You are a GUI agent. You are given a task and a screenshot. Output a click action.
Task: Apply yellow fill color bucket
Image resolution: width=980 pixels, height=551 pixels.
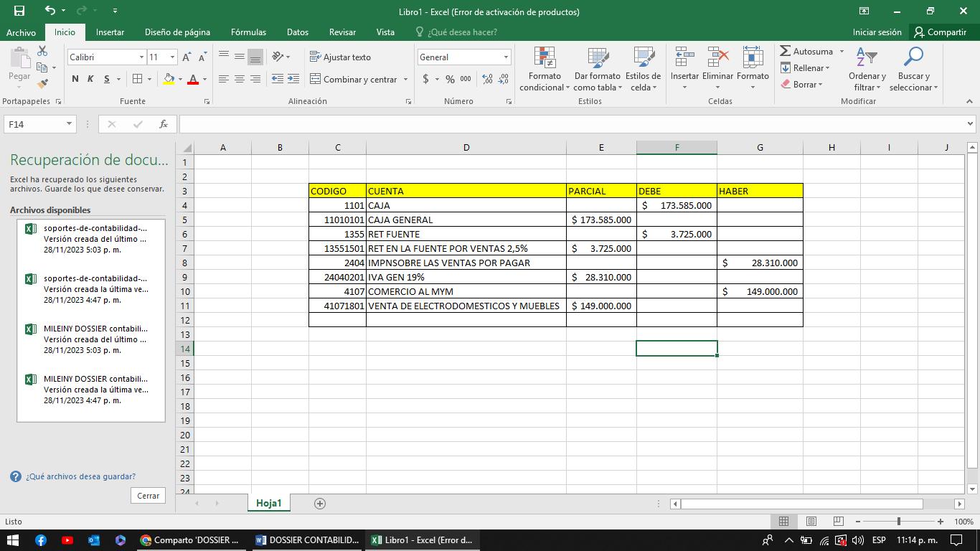169,79
